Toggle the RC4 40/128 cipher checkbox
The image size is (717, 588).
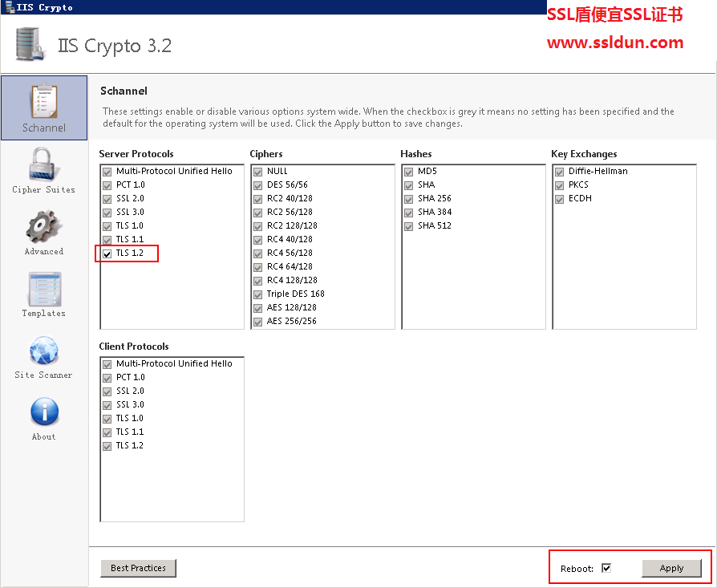258,240
